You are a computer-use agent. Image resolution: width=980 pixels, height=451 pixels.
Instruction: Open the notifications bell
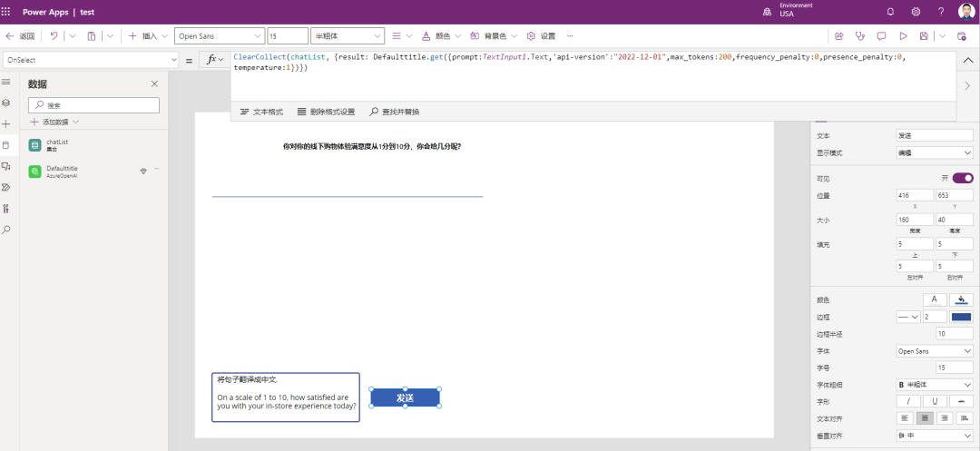click(x=891, y=12)
